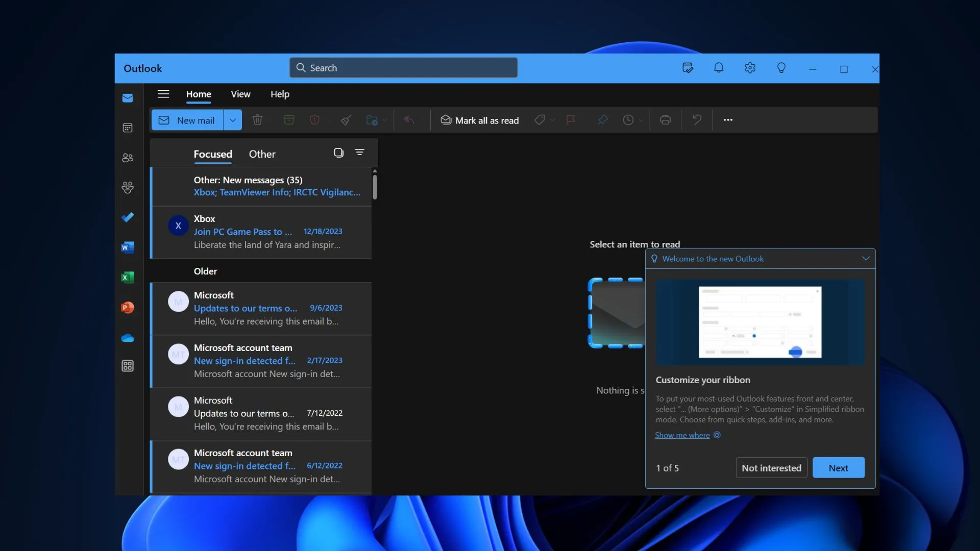Screen dimensions: 980x551
Task: Expand the New mail dropdown arrow
Action: pyautogui.click(x=232, y=120)
